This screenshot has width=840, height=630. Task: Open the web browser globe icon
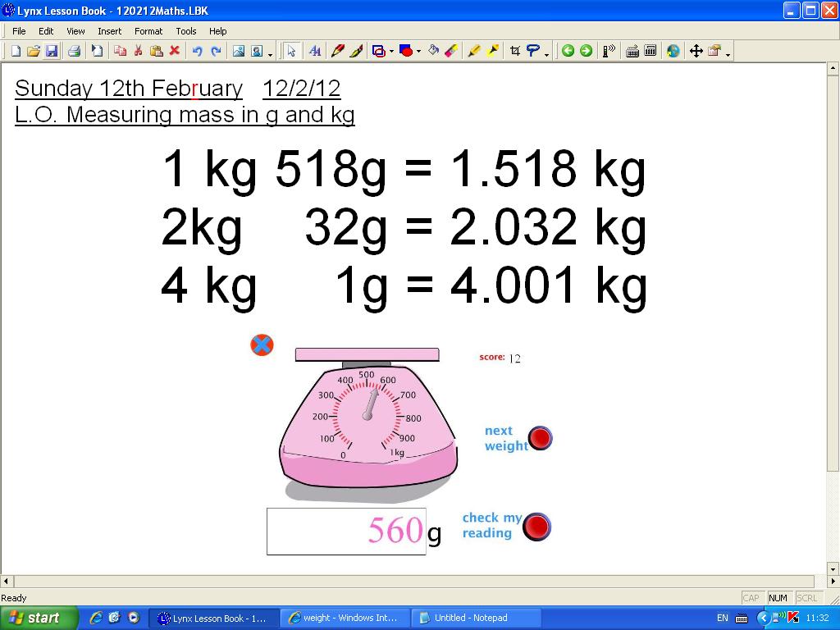673,51
